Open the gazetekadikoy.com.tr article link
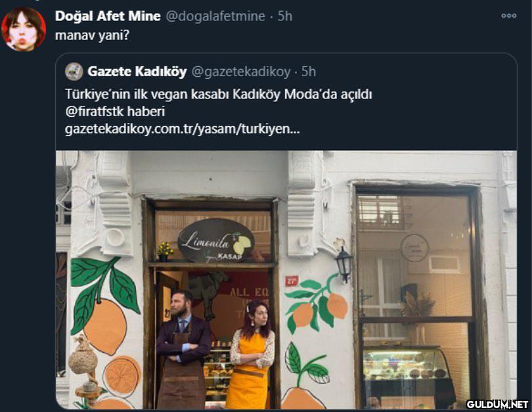The height and width of the screenshot is (412, 532). [x=182, y=129]
